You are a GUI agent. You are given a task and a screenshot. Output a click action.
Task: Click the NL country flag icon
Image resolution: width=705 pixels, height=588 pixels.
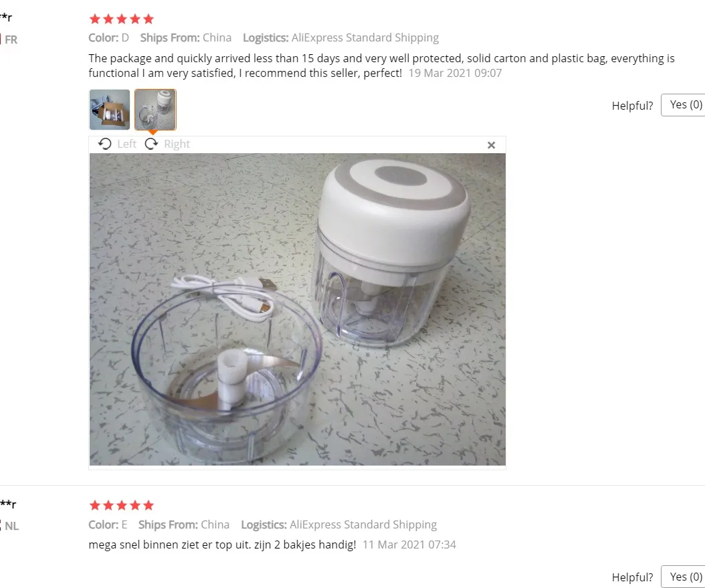point(1,526)
